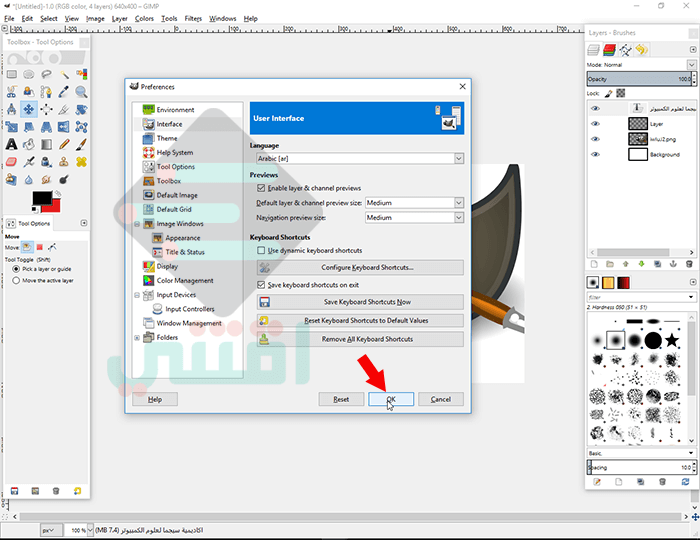This screenshot has width=700, height=540.
Task: Open the zoom 100% dropdown in status bar
Action: pos(90,530)
